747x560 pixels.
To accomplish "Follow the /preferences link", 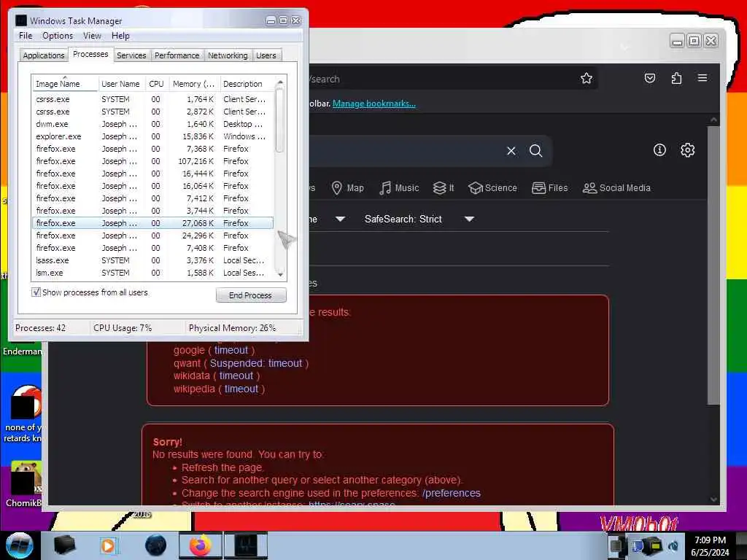I will pos(451,493).
